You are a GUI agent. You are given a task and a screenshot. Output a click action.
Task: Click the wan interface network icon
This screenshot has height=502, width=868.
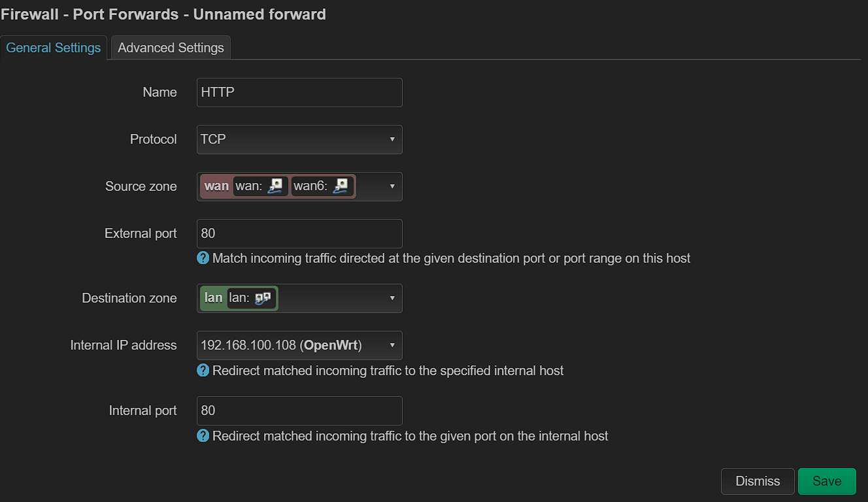[275, 186]
